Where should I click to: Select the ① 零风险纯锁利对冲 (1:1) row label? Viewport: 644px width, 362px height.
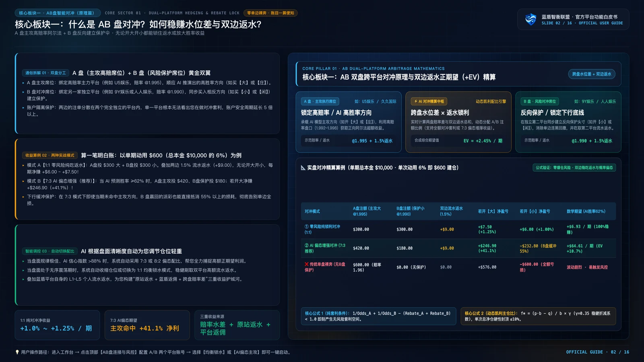point(322,229)
